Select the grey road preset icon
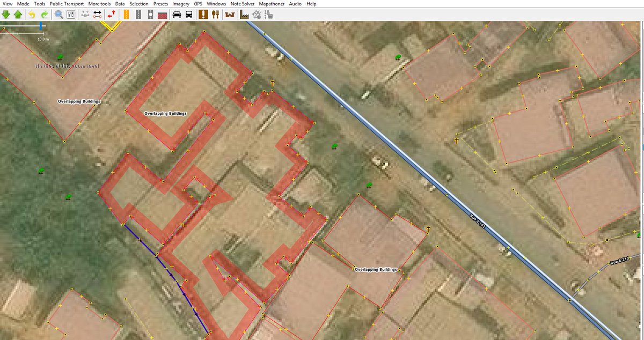 [138, 14]
